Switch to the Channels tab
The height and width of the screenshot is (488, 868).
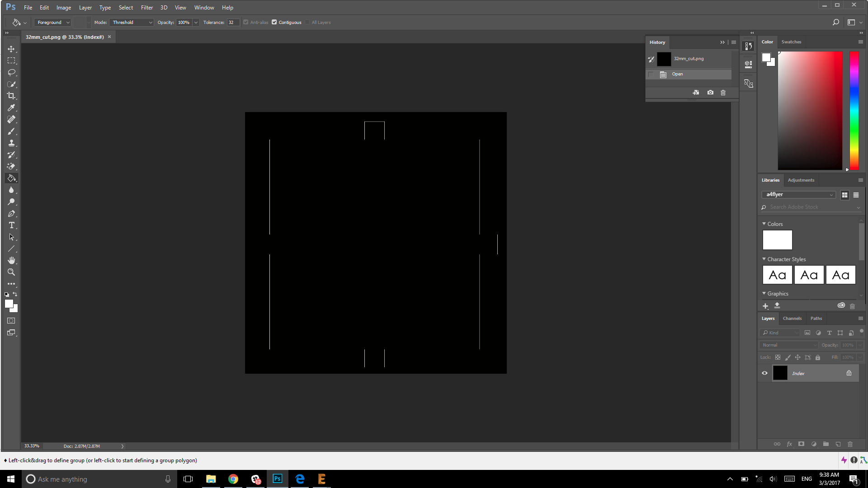coord(792,319)
